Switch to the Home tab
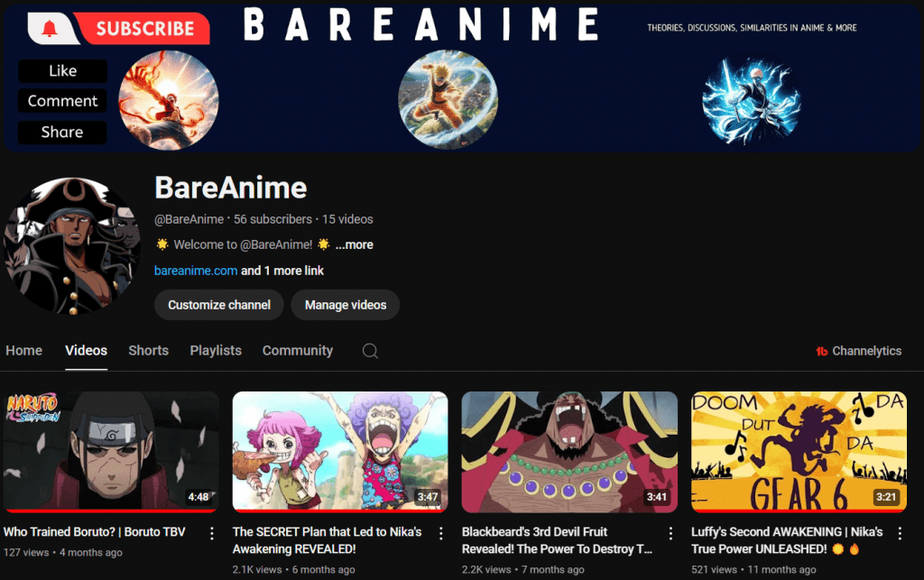The height and width of the screenshot is (580, 924). (x=24, y=351)
